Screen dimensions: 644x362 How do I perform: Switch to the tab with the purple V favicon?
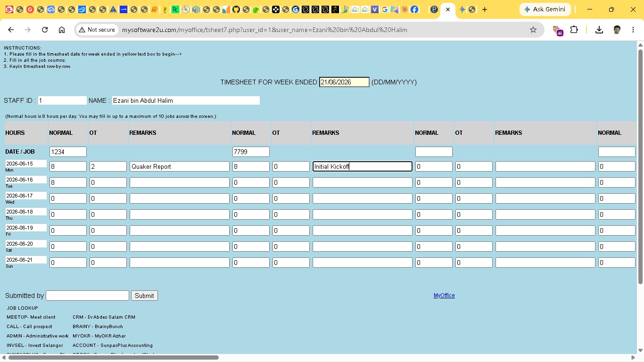[375, 9]
